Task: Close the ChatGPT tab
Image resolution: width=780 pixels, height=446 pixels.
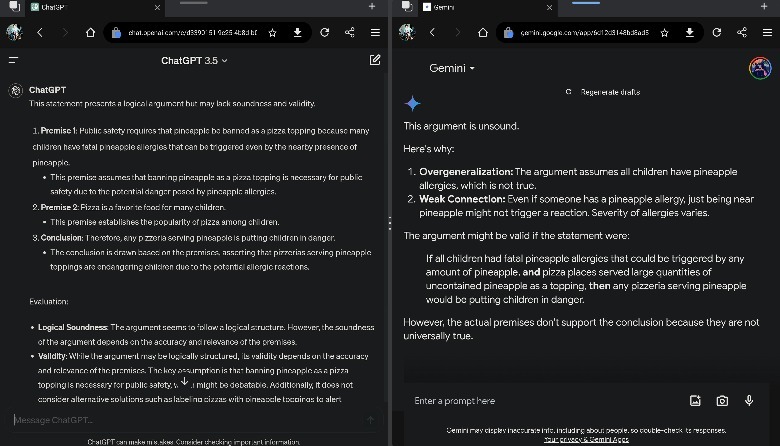Action: coord(157,7)
